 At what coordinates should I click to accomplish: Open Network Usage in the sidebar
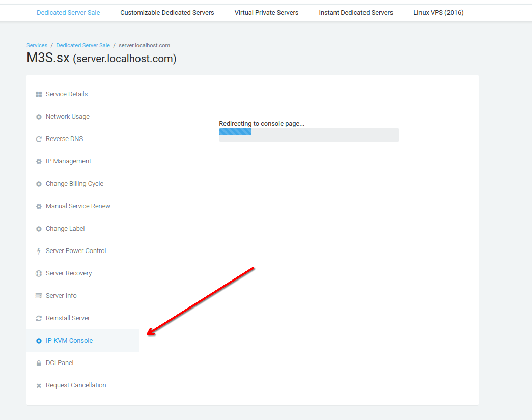click(x=67, y=117)
